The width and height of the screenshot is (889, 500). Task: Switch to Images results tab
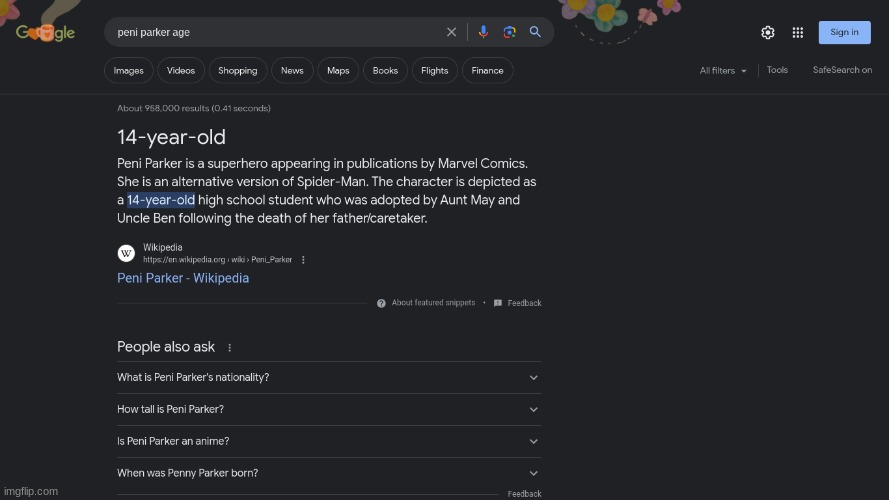[129, 70]
